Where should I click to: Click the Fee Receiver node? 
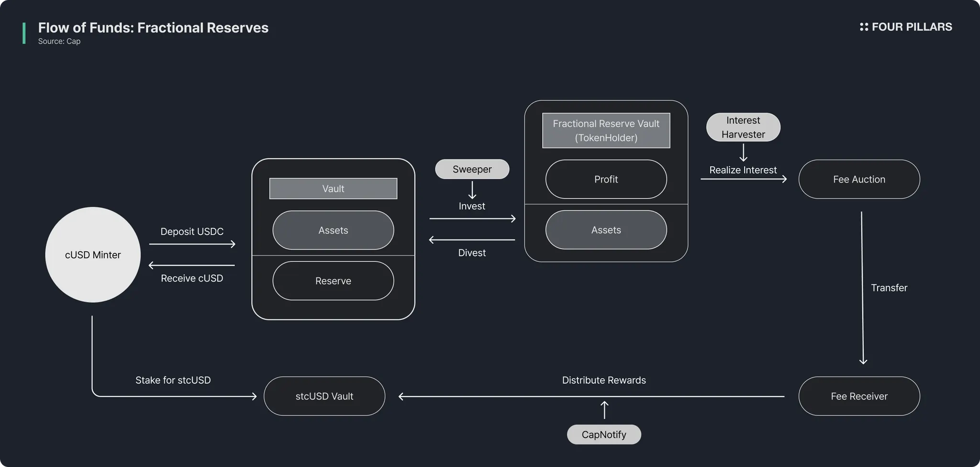click(x=859, y=396)
